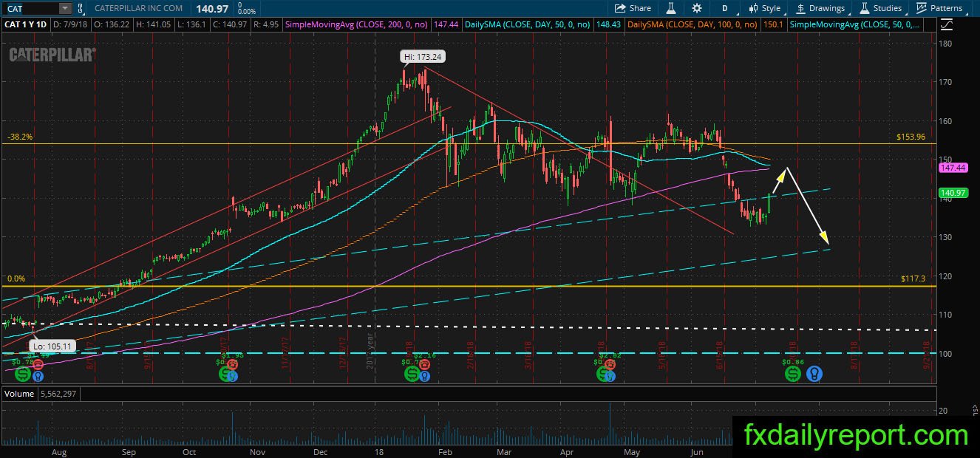Click the upcoming $0.86 dividend icon
Screen dimensions: 980x458
(x=793, y=375)
